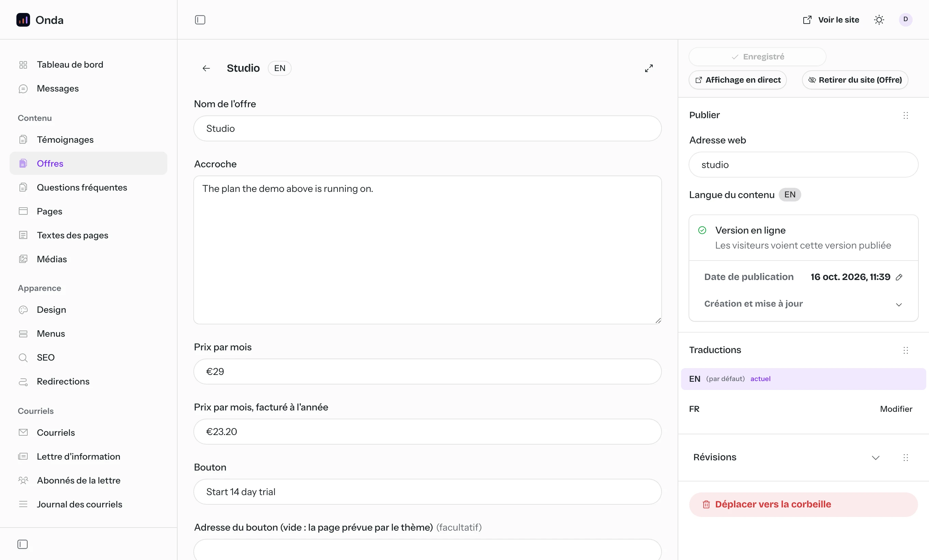Screen dimensions: 929x560
Task: Click Affichage en direct button
Action: pos(737,80)
